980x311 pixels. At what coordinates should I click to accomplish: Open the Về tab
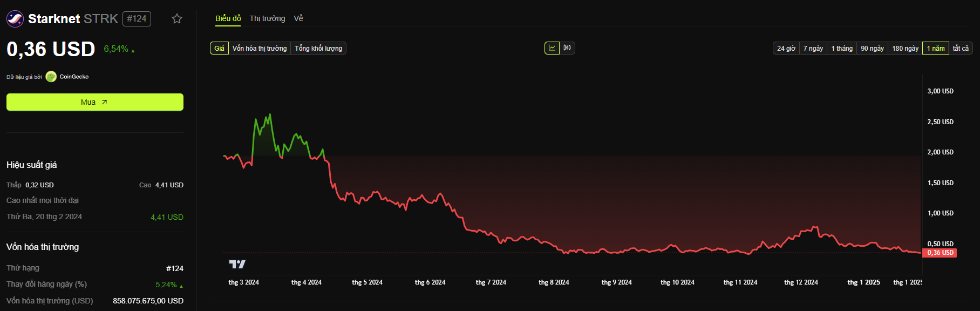(x=298, y=18)
